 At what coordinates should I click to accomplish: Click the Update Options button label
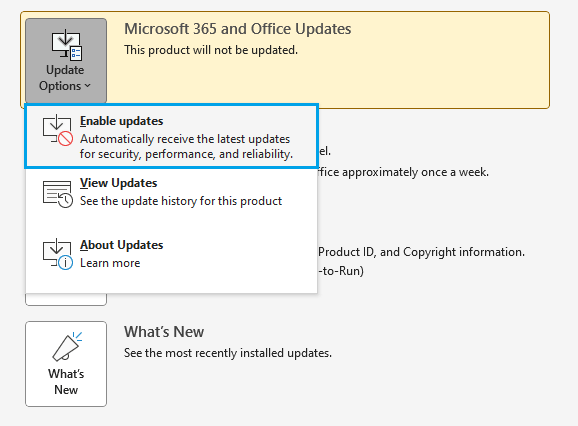coord(65,78)
